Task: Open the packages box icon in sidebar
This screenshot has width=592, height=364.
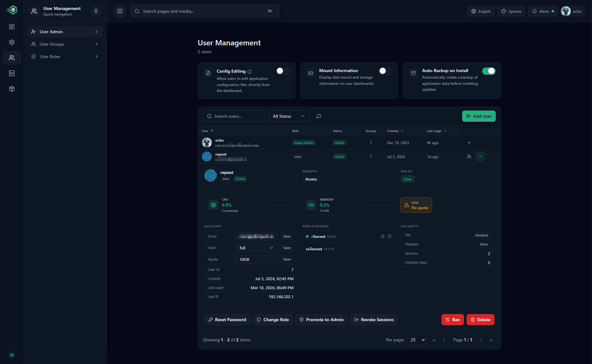Action: click(11, 89)
